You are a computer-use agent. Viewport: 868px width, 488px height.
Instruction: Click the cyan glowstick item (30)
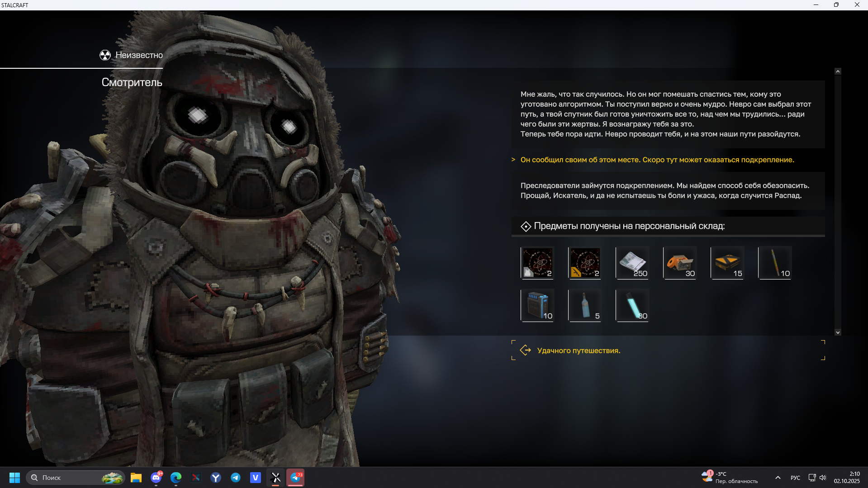pos(632,305)
